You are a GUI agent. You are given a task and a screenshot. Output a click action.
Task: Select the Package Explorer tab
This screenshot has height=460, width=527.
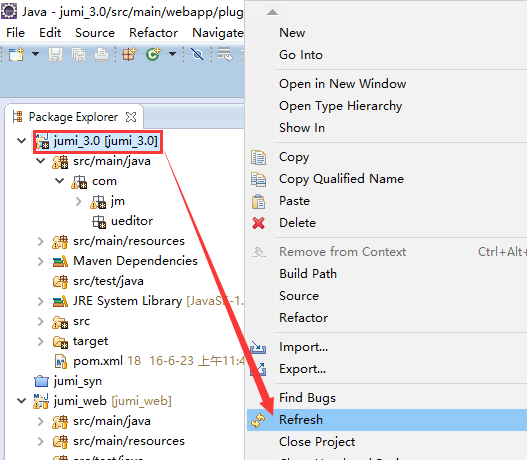tap(73, 117)
